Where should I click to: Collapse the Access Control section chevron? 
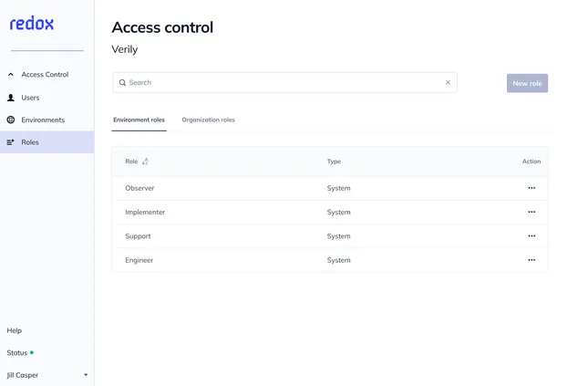[11, 74]
